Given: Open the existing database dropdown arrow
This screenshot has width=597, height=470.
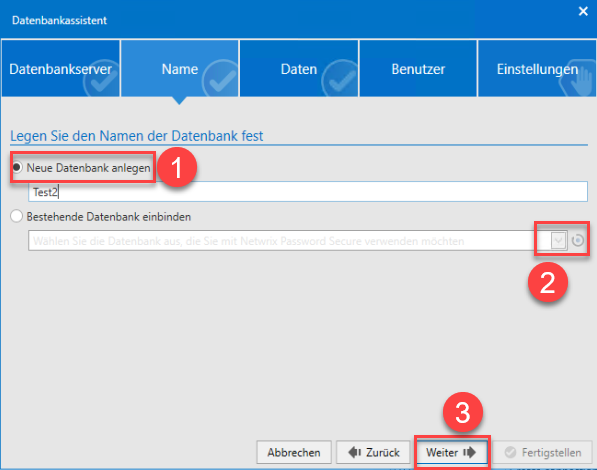Looking at the screenshot, I should point(559,240).
